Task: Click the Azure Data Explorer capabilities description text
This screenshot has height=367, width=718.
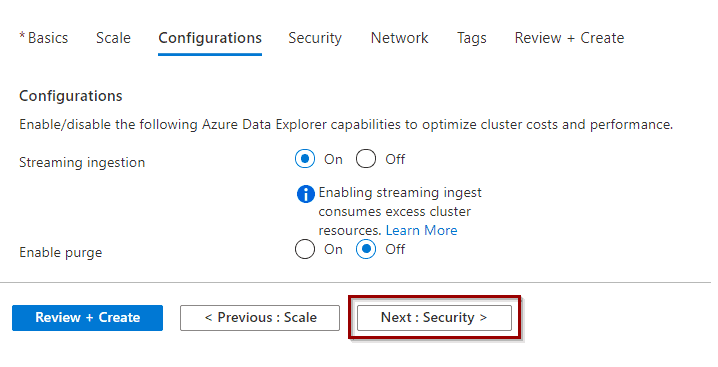Action: 346,125
